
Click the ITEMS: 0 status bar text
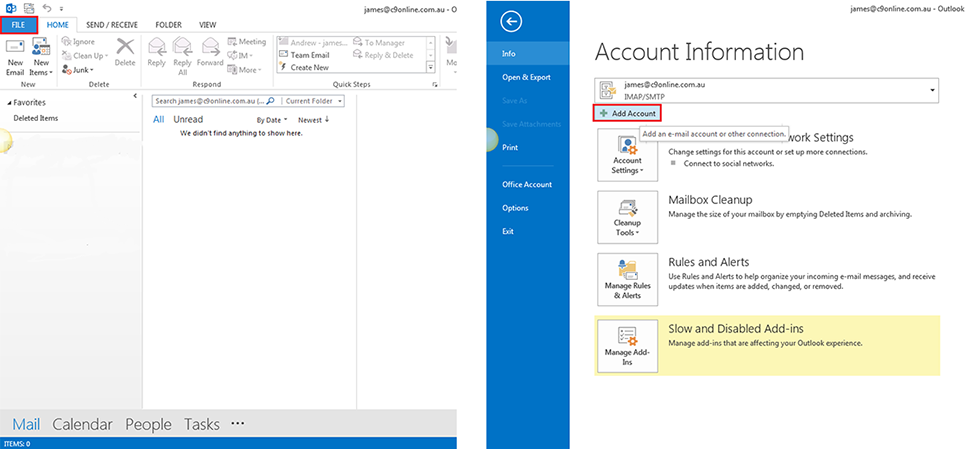(17, 443)
